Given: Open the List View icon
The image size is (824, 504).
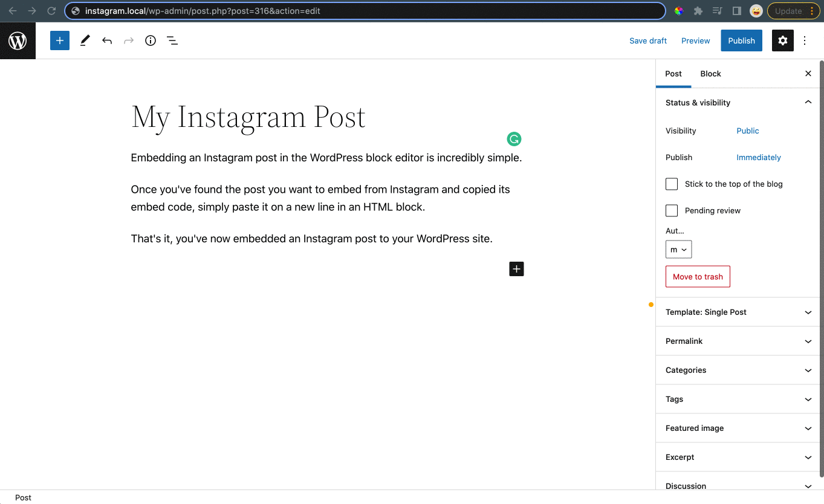Looking at the screenshot, I should pyautogui.click(x=172, y=40).
